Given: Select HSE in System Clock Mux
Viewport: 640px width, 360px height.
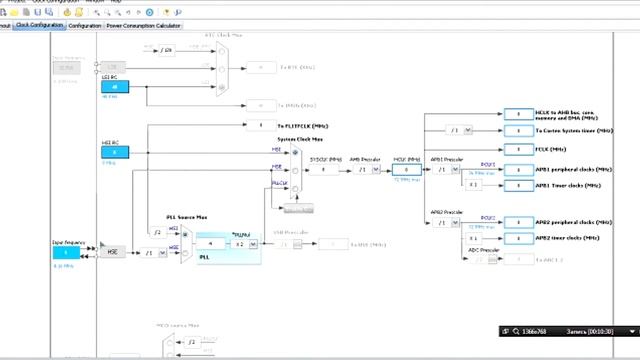Looking at the screenshot, I should 295,171.
